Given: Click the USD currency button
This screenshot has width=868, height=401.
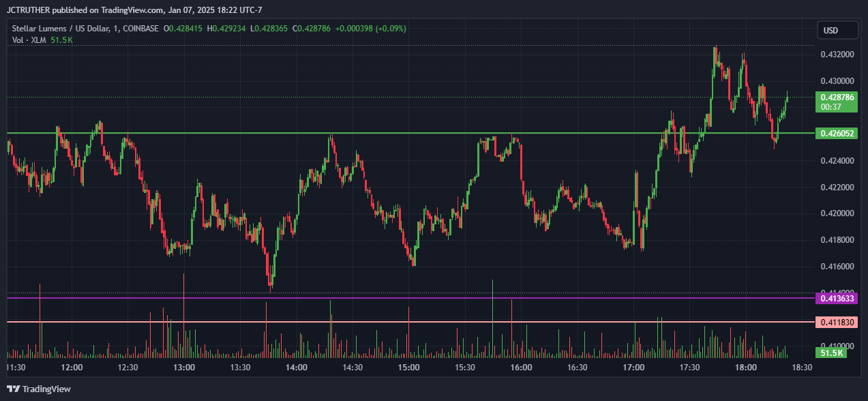Looking at the screenshot, I should pos(838,31).
